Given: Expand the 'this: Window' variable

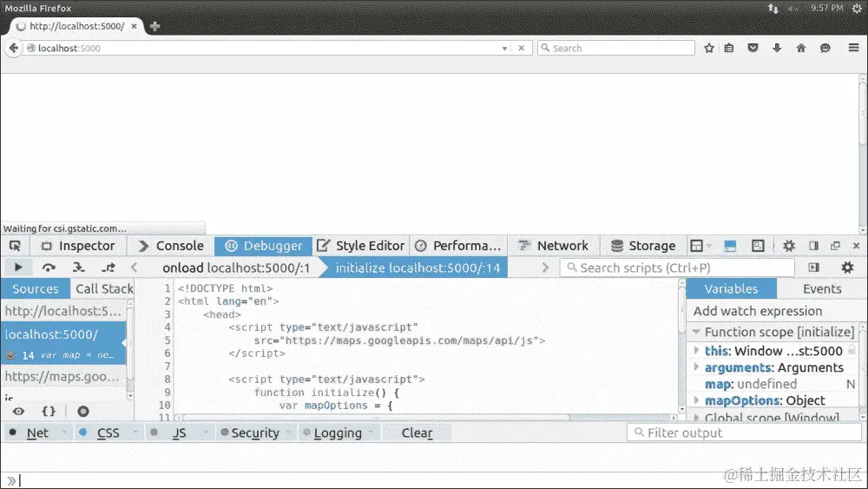Looking at the screenshot, I should [696, 351].
